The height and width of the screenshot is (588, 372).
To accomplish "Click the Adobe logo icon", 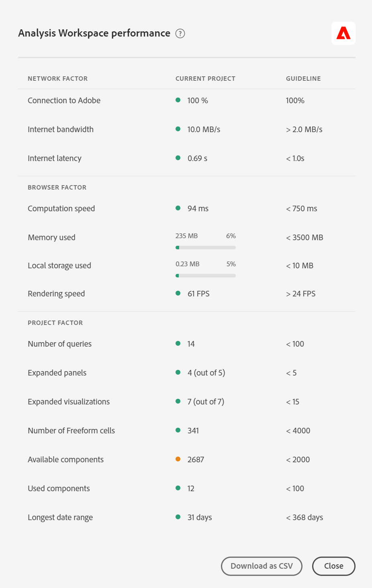I will coord(343,33).
